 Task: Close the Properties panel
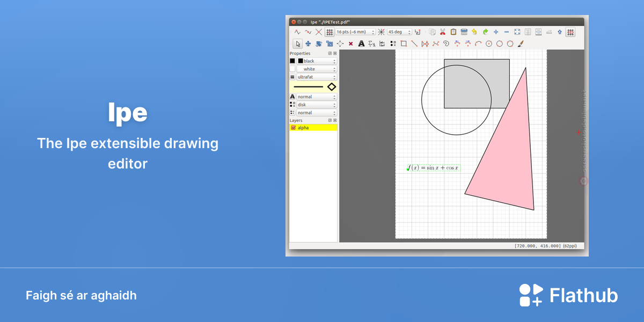335,54
